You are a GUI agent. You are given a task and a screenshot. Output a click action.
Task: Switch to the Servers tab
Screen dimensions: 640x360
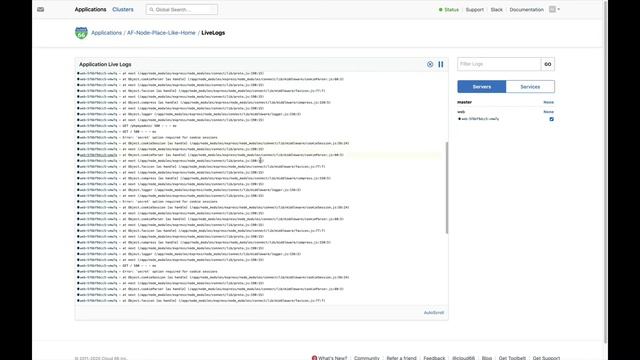click(x=482, y=87)
